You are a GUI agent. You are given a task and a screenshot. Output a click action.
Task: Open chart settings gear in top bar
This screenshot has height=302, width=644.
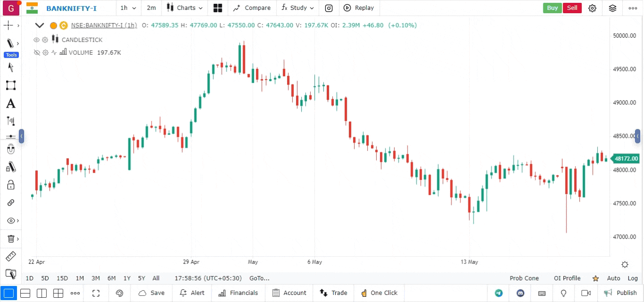[592, 8]
